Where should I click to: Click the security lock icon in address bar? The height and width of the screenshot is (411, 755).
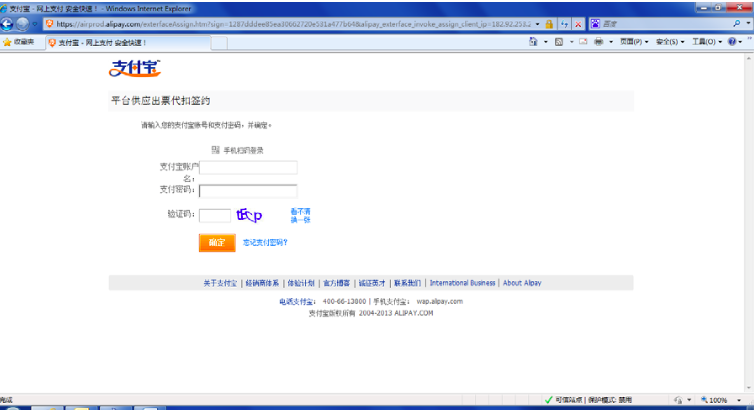[549, 24]
